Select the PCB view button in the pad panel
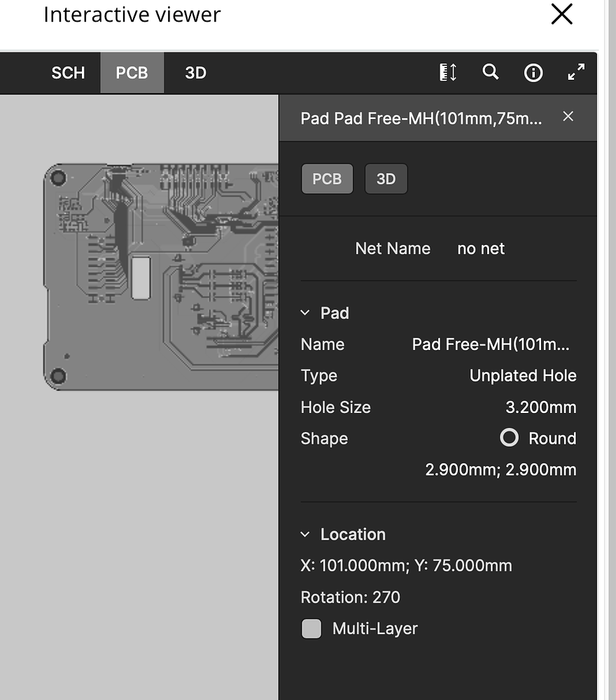This screenshot has height=700, width=616. pyautogui.click(x=327, y=178)
